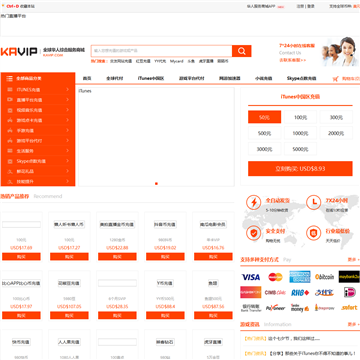
Task: Expand the iTunes category sidebar arrow
Action: (68, 90)
